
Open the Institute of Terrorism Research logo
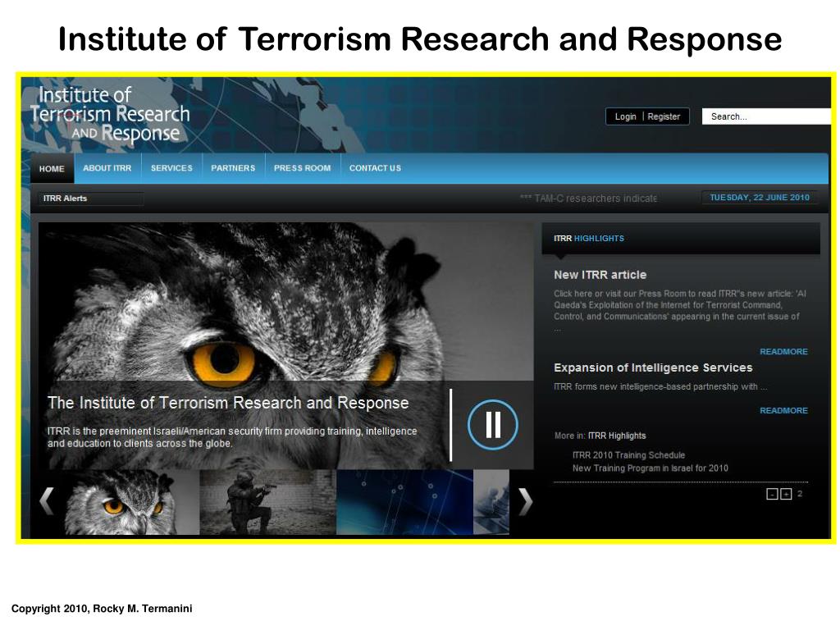coord(110,115)
